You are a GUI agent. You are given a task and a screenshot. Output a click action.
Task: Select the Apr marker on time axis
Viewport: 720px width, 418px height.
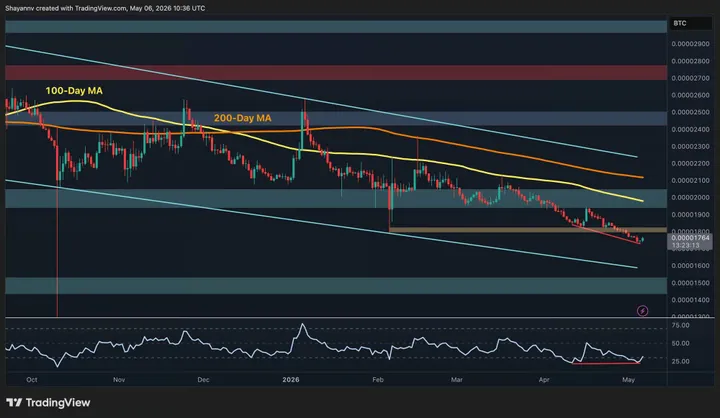tap(544, 379)
